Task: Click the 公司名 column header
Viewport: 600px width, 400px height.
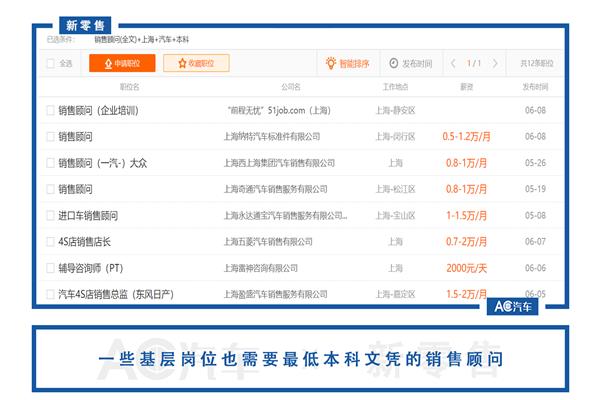Action: pyautogui.click(x=291, y=87)
